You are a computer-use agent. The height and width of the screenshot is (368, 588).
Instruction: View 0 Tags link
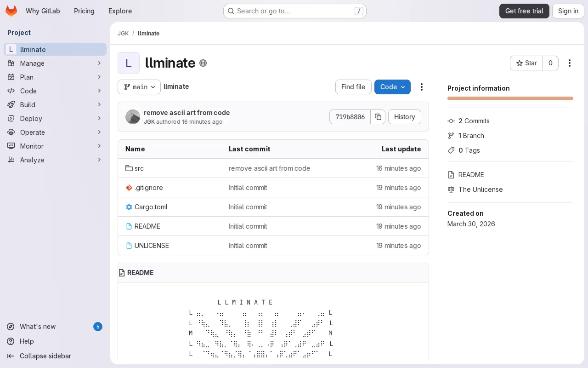[469, 150]
